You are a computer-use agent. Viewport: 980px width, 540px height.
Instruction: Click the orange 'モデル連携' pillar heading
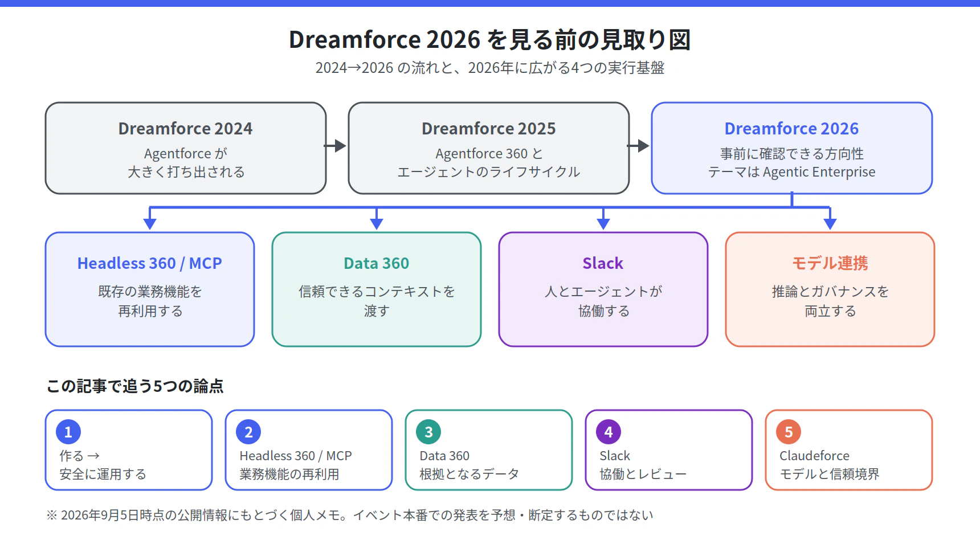(x=830, y=263)
